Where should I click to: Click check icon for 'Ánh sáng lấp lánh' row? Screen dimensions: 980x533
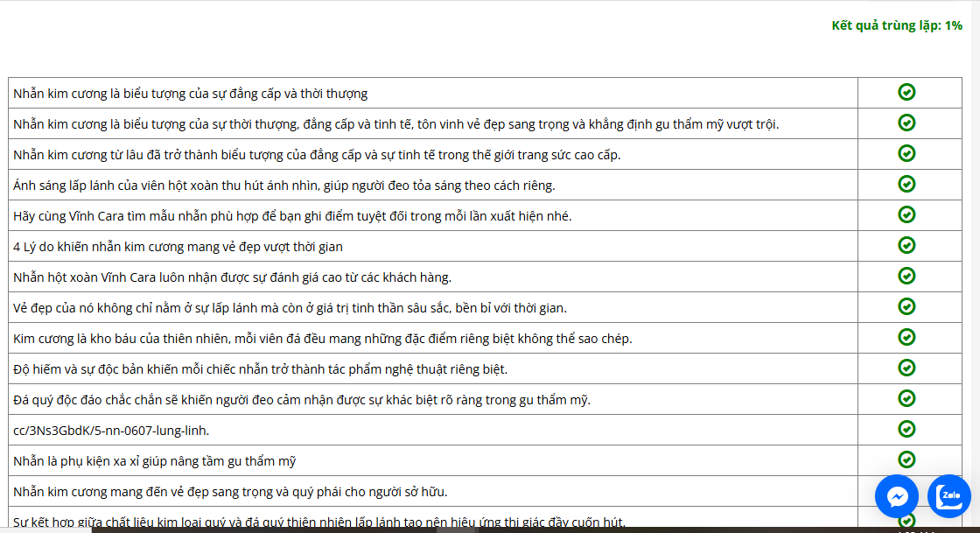point(906,185)
